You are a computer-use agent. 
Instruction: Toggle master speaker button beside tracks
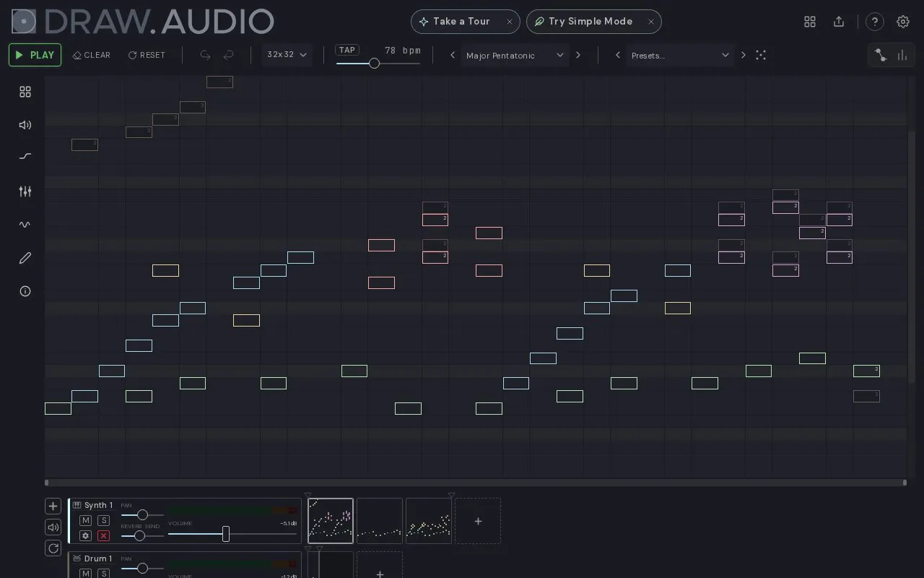[x=53, y=527]
